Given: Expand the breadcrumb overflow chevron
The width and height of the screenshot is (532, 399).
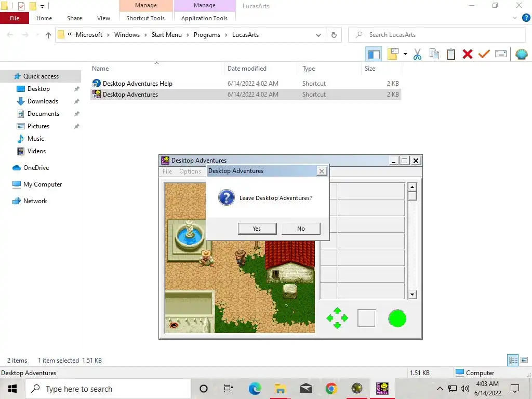Looking at the screenshot, I should (70, 34).
